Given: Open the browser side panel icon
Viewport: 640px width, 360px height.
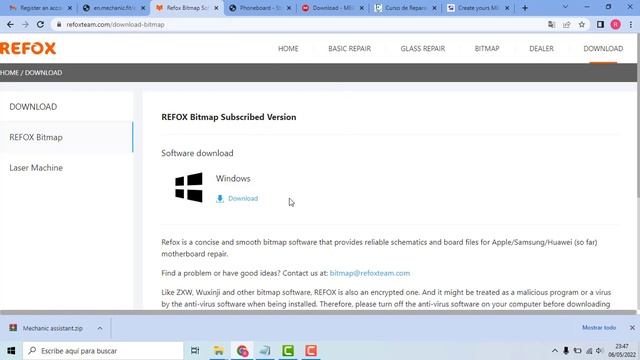Looking at the screenshot, I should 600,24.
